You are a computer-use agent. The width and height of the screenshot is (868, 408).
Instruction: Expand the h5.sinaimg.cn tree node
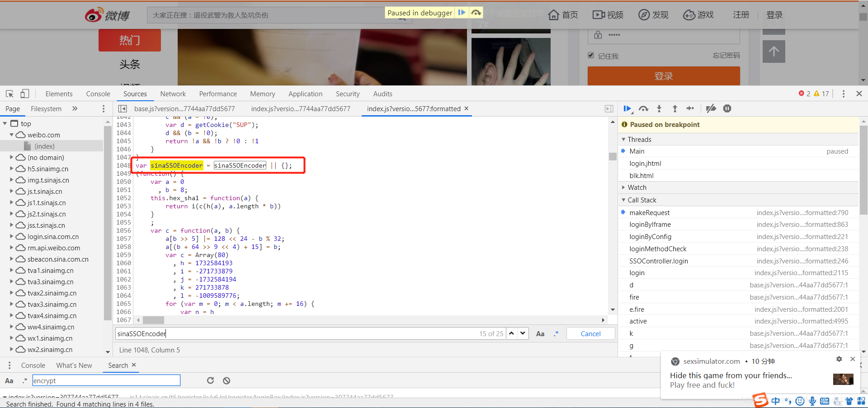tap(12, 169)
